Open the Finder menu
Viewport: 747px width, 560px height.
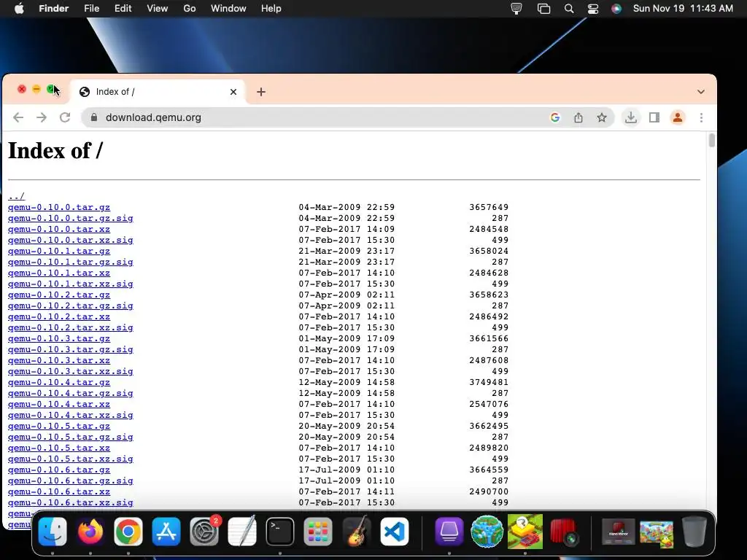54,9
